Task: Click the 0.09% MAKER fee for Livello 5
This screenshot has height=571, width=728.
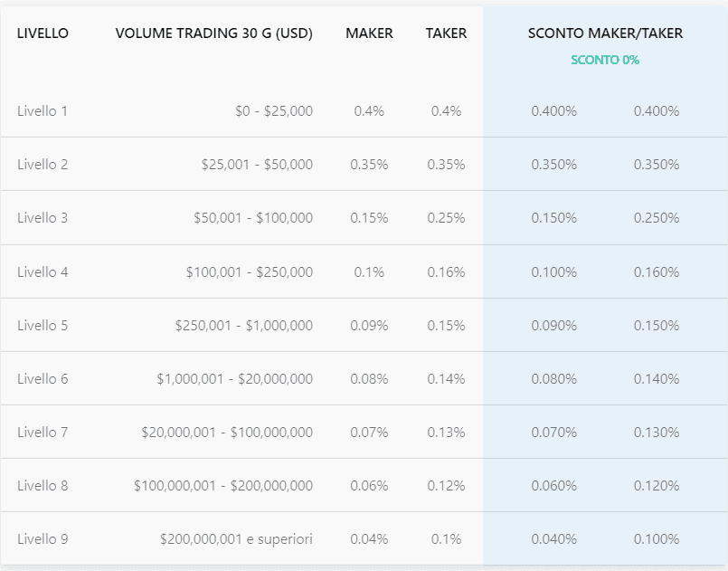Action: tap(369, 325)
